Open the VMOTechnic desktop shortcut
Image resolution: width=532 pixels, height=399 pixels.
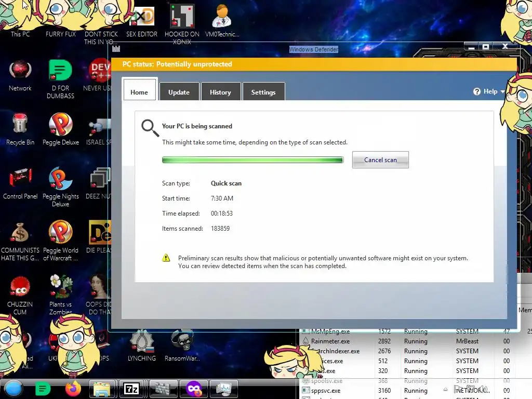click(x=222, y=21)
